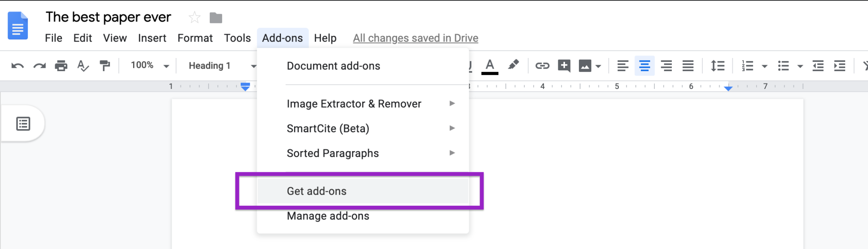This screenshot has width=868, height=249.
Task: Open the View menu
Action: 115,38
